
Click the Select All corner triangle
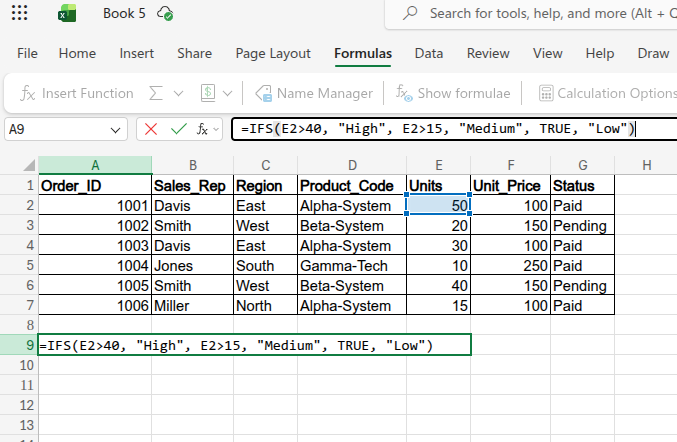[x=29, y=165]
